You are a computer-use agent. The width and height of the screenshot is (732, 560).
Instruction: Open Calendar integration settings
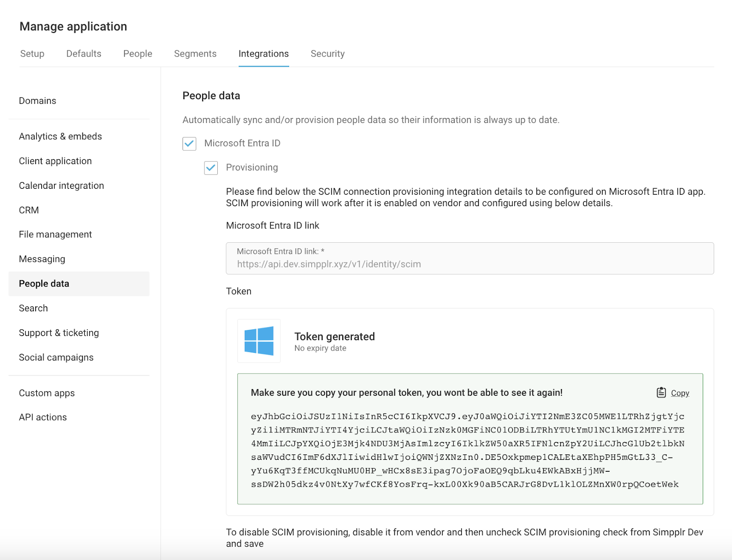(x=61, y=186)
